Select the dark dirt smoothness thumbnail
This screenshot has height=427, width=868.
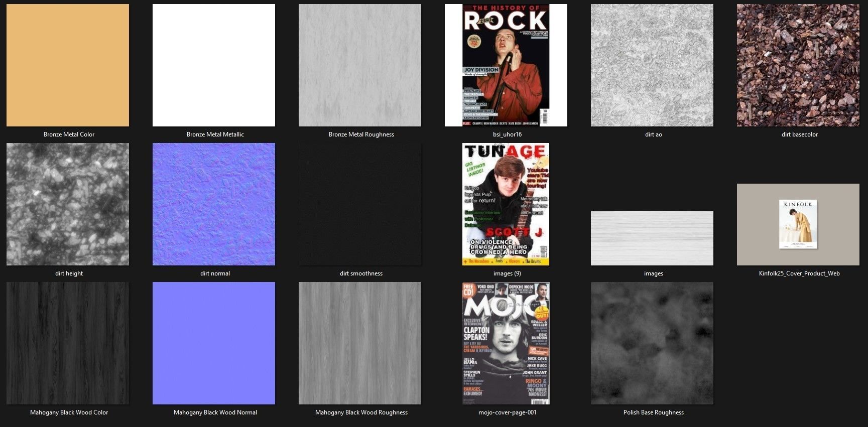point(360,204)
